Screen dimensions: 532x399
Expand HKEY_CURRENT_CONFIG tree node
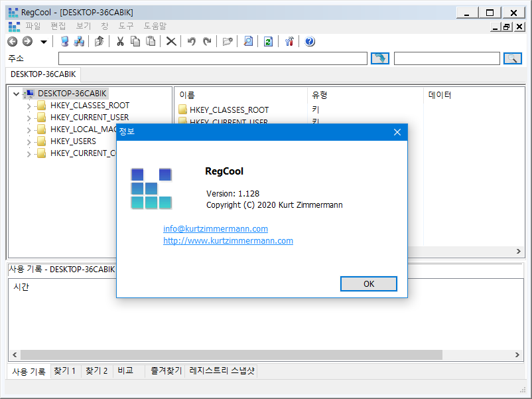coord(29,154)
